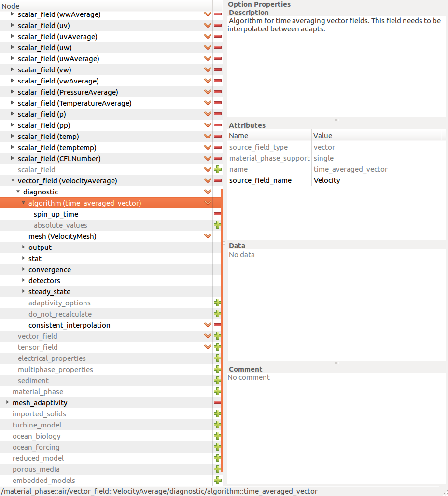Click the plus icon on the tensor_field row
The width and height of the screenshot is (448, 496).
(218, 347)
